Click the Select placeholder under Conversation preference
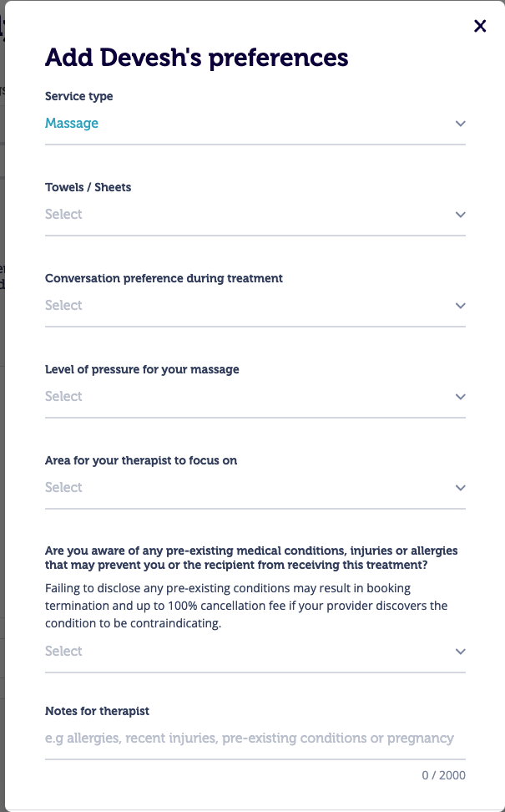 [63, 306]
